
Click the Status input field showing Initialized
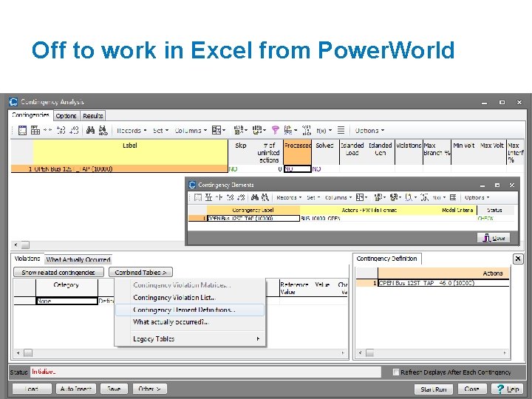205,372
